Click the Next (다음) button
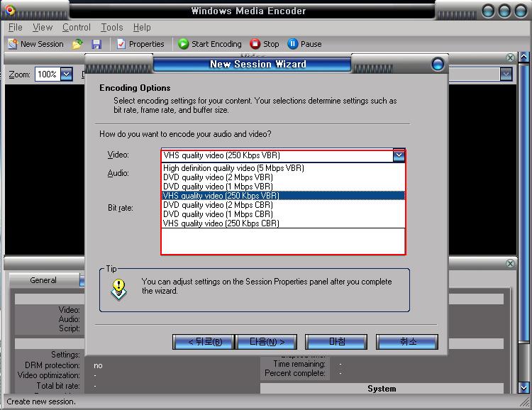The height and width of the screenshot is (410, 532). click(x=266, y=342)
